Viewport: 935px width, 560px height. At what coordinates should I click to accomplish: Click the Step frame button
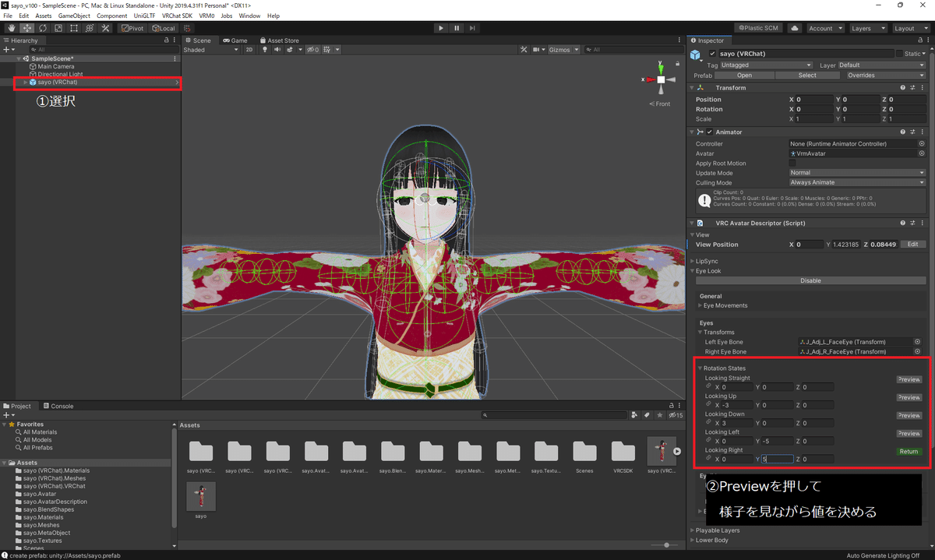click(472, 28)
